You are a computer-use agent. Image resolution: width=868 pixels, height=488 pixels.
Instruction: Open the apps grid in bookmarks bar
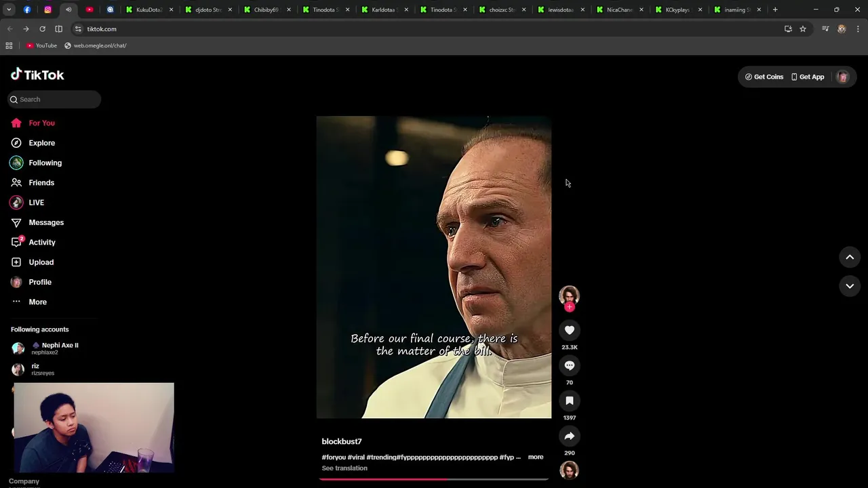pos(9,45)
